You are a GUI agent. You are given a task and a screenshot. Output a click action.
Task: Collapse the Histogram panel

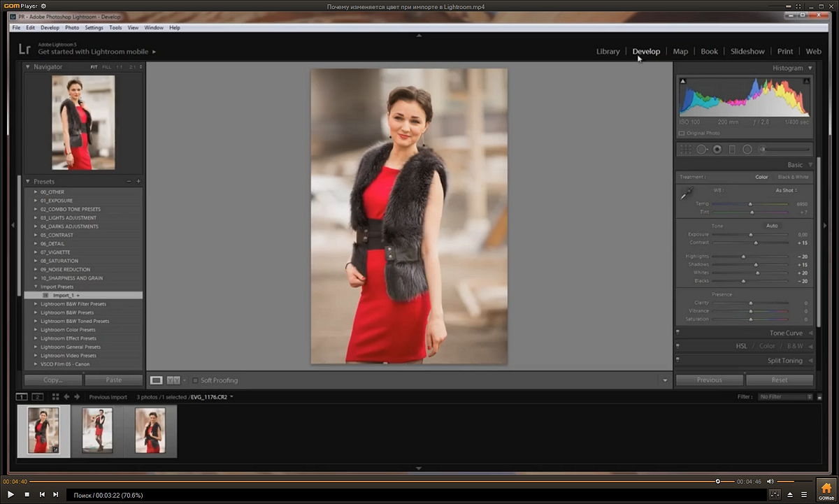click(810, 68)
